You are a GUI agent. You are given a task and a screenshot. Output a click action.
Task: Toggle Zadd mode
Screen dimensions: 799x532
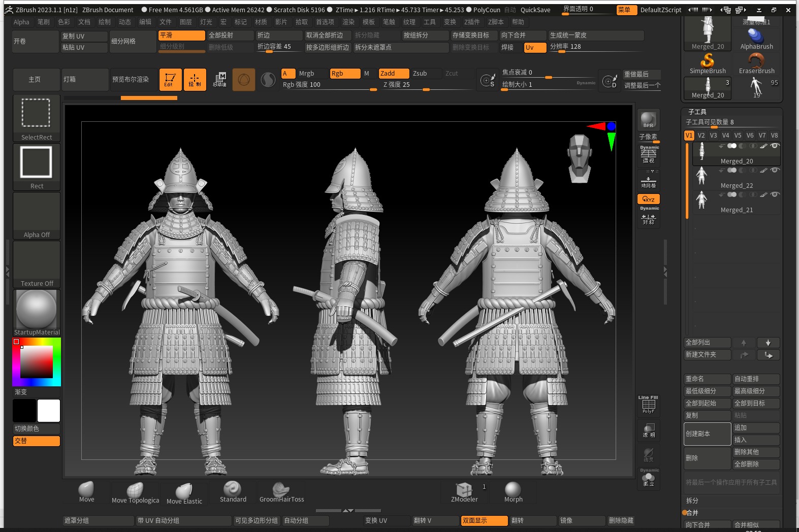pyautogui.click(x=394, y=74)
